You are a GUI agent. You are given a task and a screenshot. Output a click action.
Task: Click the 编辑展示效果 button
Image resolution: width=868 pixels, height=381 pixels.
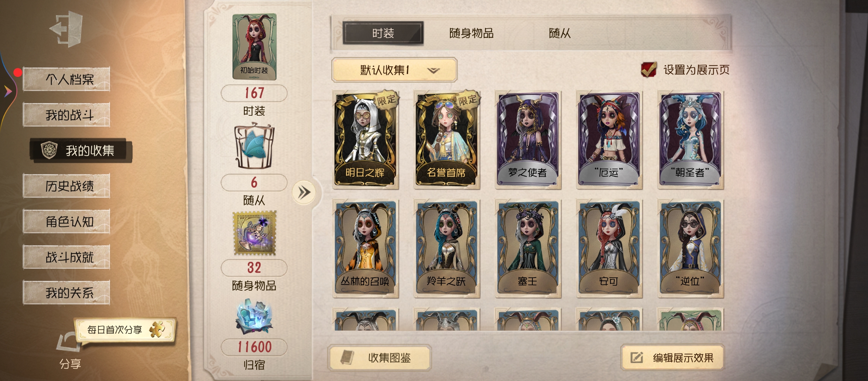673,358
